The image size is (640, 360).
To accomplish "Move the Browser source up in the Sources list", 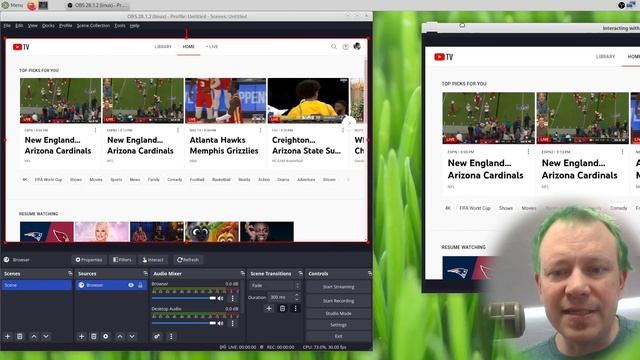I will click(x=120, y=336).
